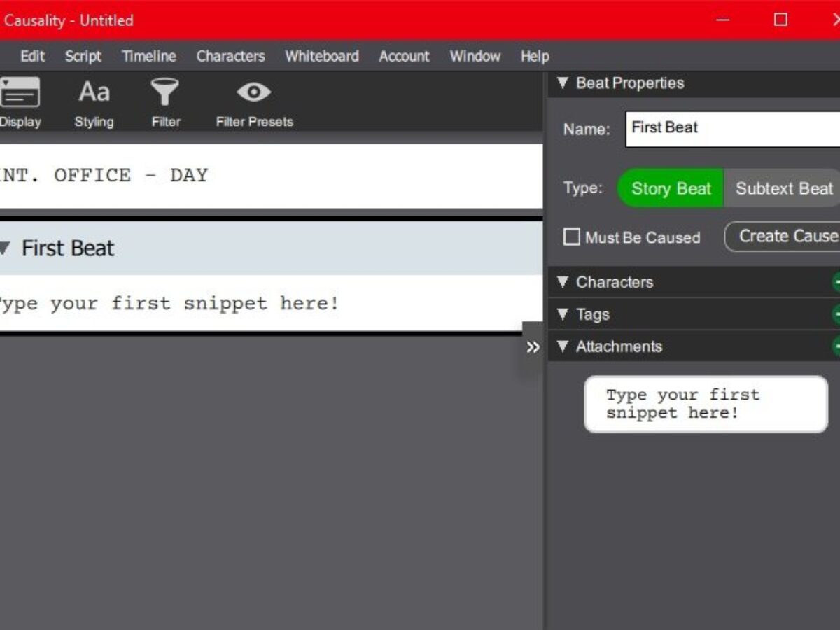Open the Styling tool
The height and width of the screenshot is (630, 840).
click(x=94, y=103)
